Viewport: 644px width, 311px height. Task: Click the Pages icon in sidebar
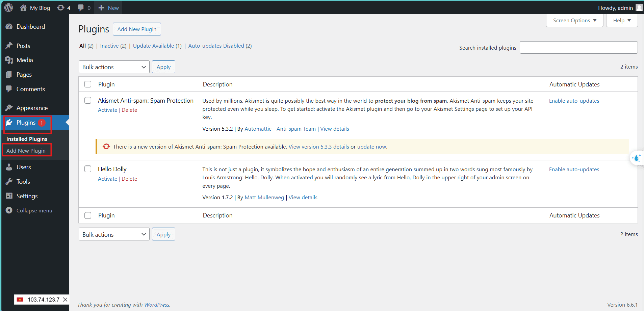click(x=9, y=75)
